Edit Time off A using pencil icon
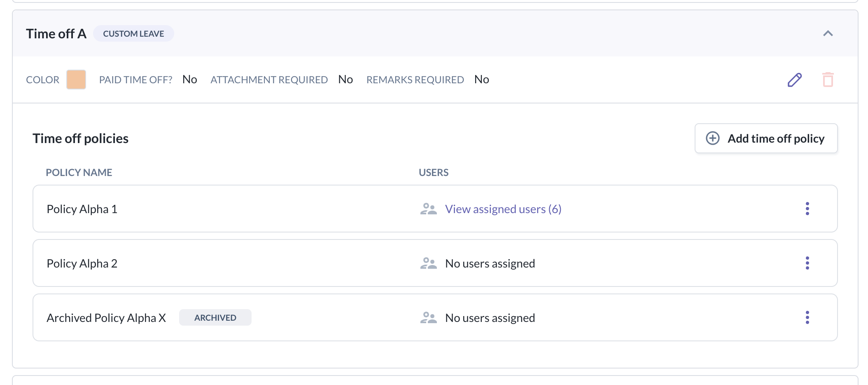Image resolution: width=868 pixels, height=385 pixels. pos(794,80)
